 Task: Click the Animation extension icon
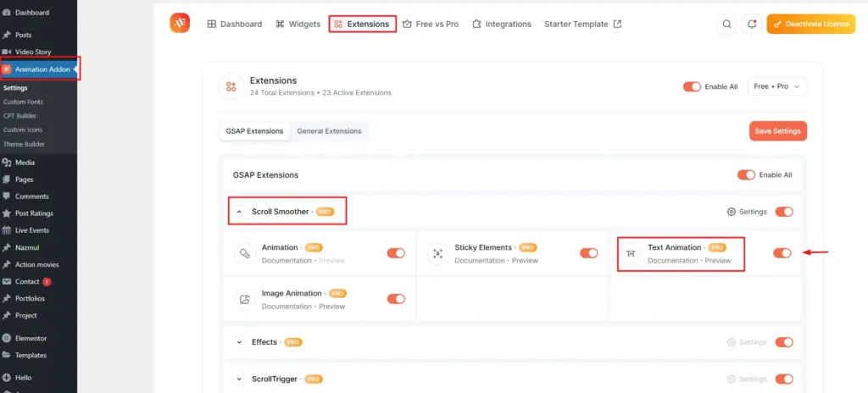244,253
